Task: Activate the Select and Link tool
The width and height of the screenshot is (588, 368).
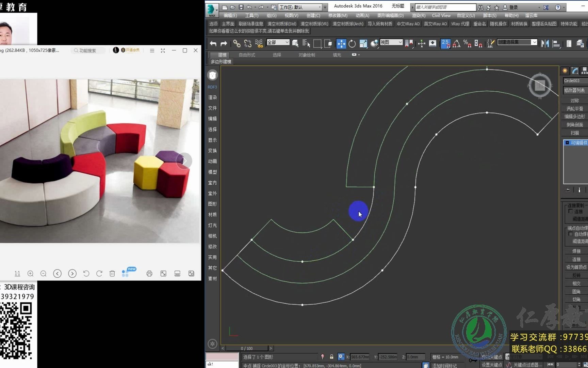Action: [237, 44]
